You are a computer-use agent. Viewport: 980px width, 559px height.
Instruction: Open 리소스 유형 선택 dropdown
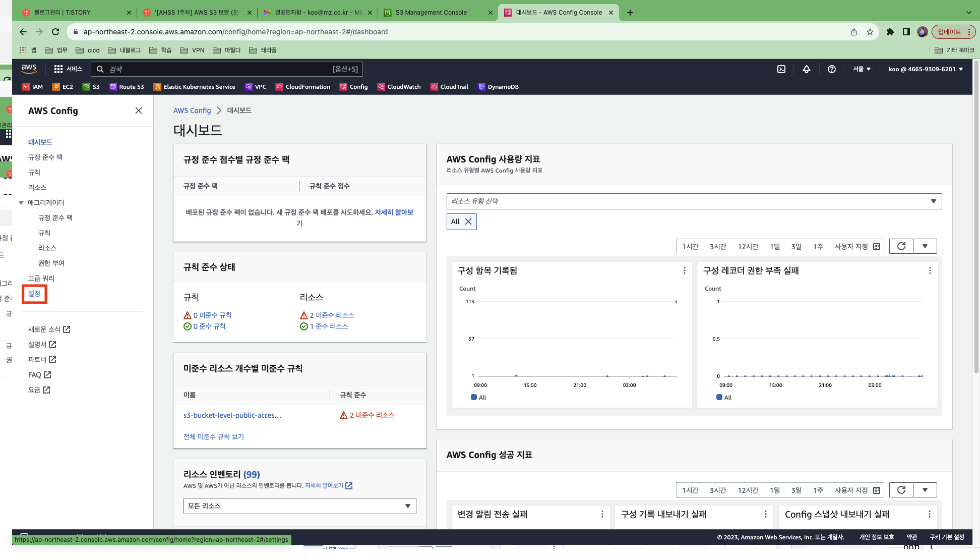[694, 201]
